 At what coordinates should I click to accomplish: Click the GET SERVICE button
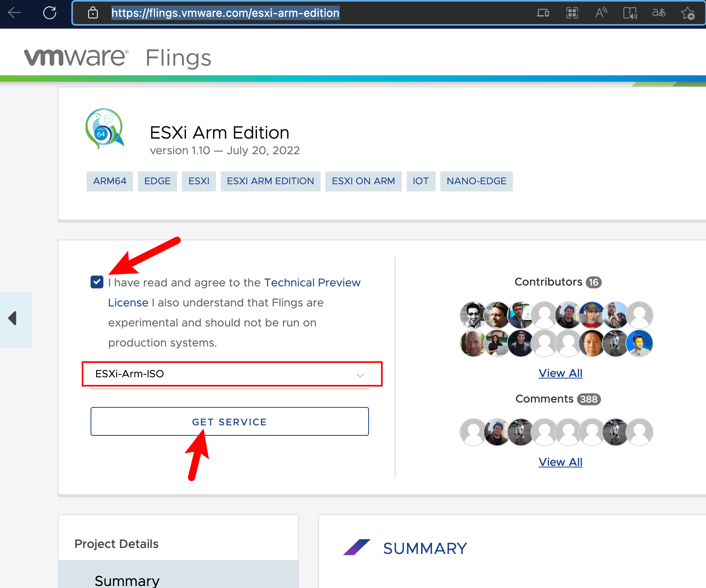(230, 421)
